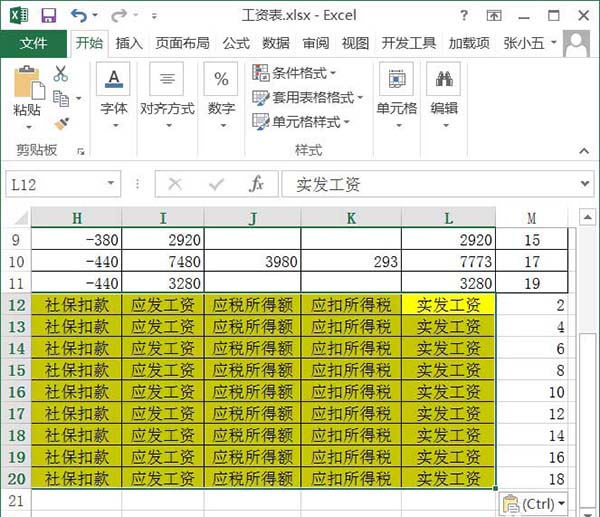Click the Undo arrow icon
Screen dimensions: 600x517
[79, 16]
